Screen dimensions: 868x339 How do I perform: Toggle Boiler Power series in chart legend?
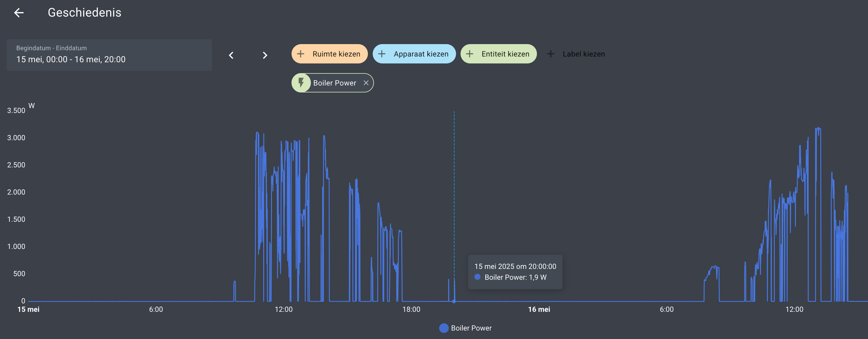tap(471, 328)
